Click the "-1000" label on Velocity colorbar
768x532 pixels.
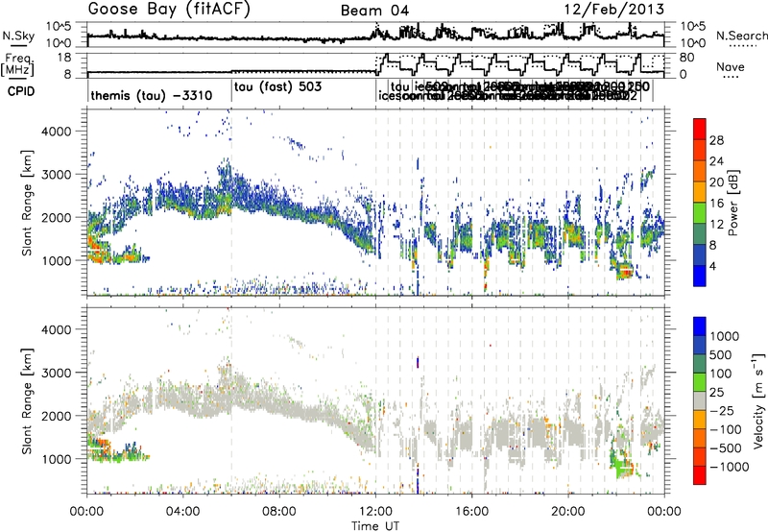(x=730, y=467)
